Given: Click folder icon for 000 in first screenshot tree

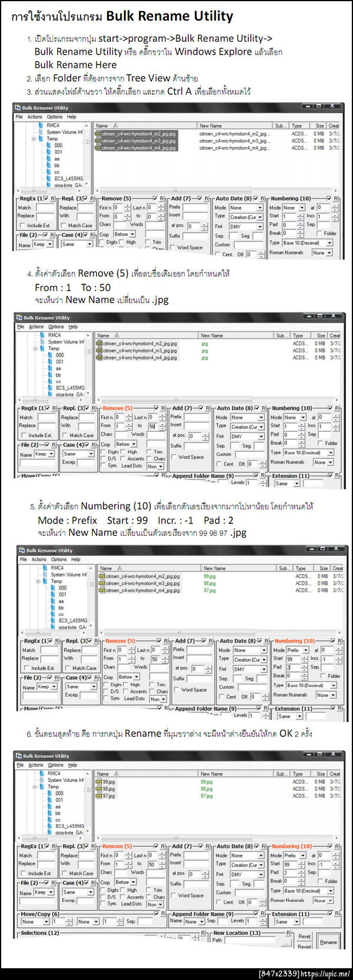Looking at the screenshot, I should [49, 145].
